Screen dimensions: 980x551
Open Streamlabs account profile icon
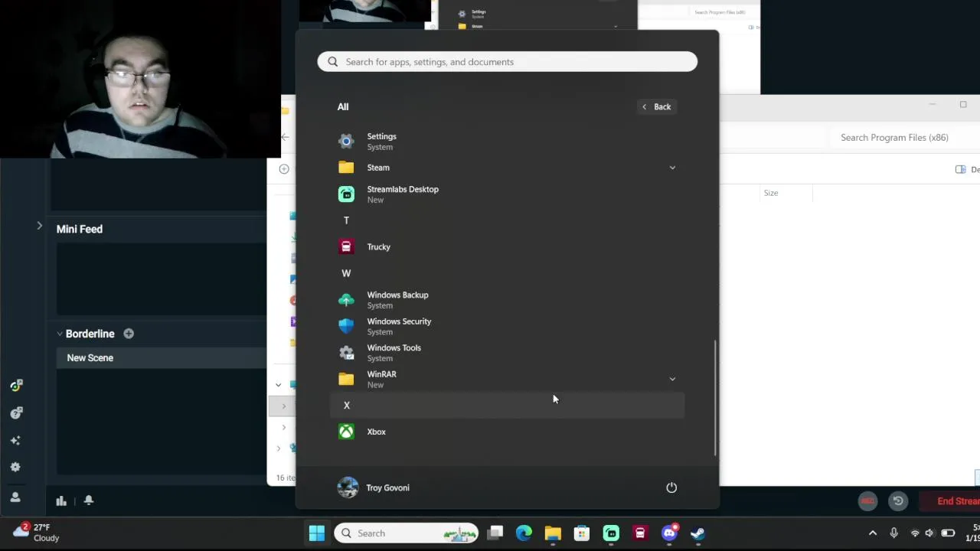15,497
